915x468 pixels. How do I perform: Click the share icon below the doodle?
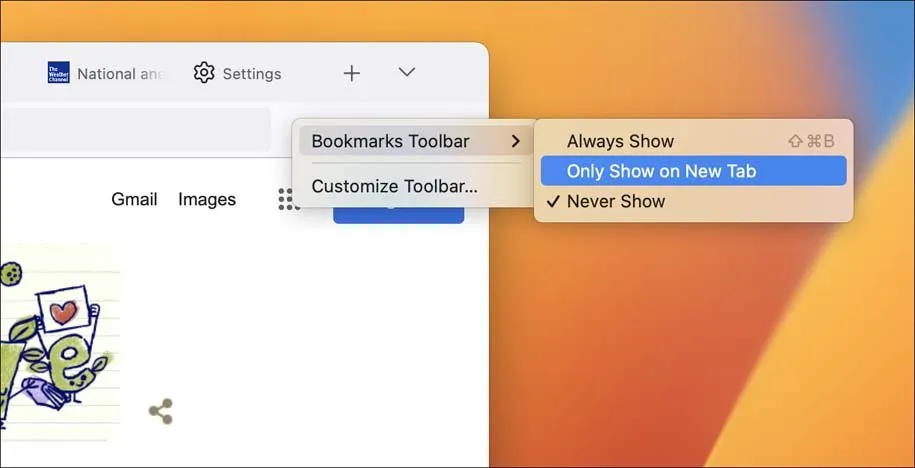coord(160,411)
